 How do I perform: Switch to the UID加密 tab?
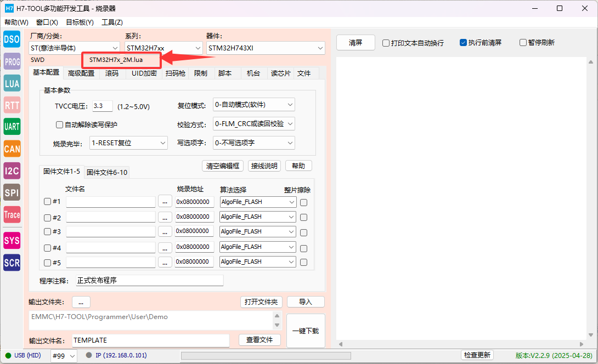pyautogui.click(x=144, y=73)
